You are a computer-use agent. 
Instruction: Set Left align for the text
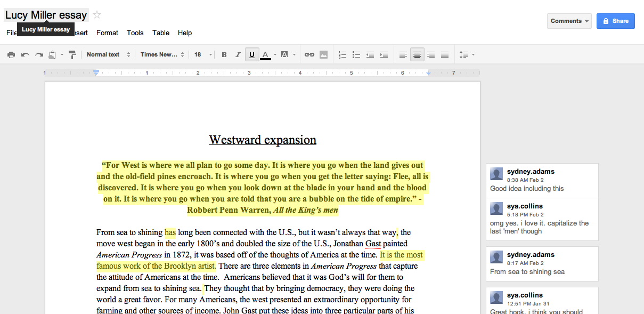(403, 54)
